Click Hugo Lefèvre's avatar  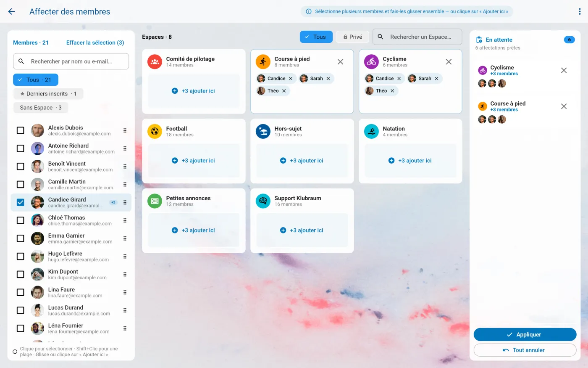pyautogui.click(x=38, y=257)
